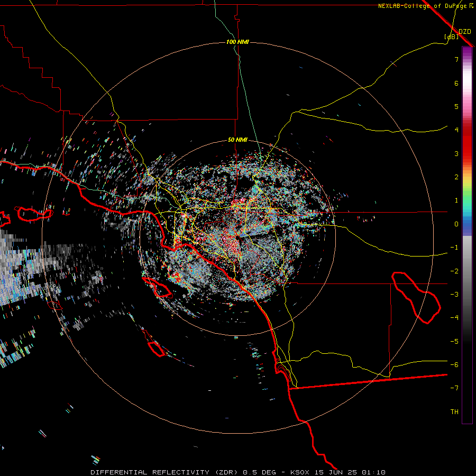Click the '100 NMI' range ring label
476x476 pixels.
(237, 42)
